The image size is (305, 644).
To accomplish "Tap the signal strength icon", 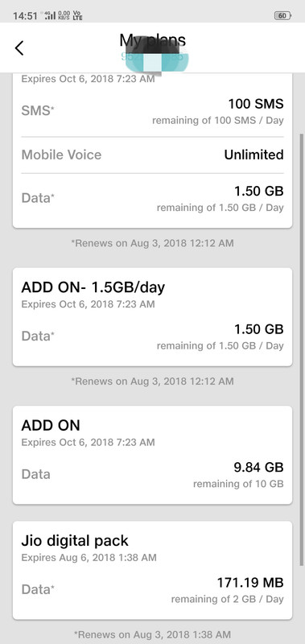I will point(50,15).
